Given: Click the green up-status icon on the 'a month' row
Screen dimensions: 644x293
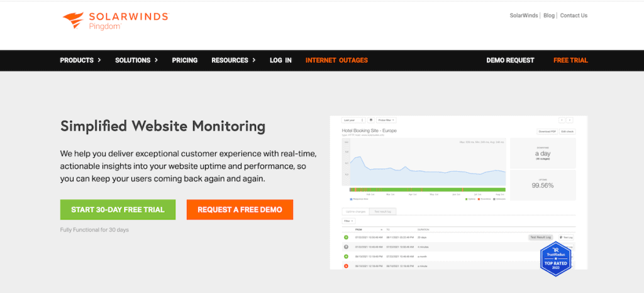Looking at the screenshot, I should [346, 256].
